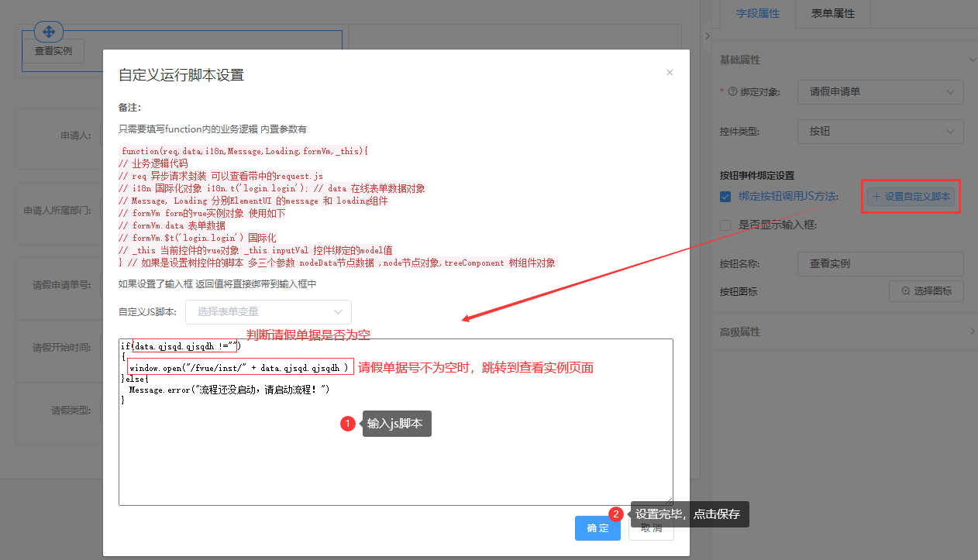Collapse the 基础属性 section

coord(972,60)
